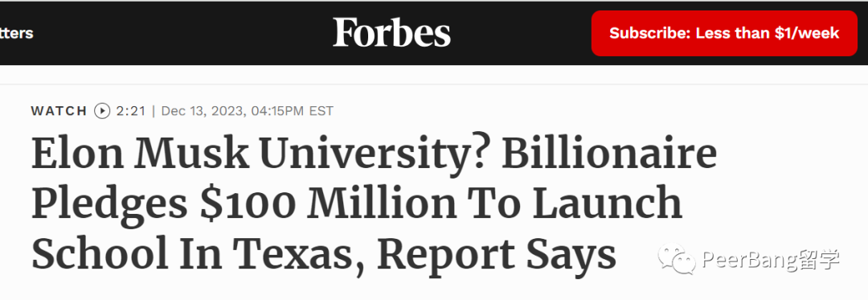Click the 2:21 video duration text
The height and width of the screenshot is (300, 868).
pyautogui.click(x=131, y=111)
